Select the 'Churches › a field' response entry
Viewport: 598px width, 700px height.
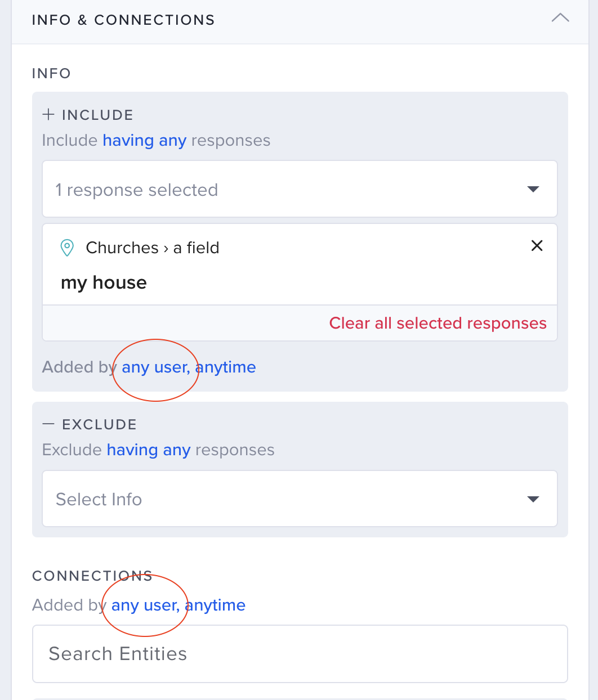pyautogui.click(x=152, y=248)
